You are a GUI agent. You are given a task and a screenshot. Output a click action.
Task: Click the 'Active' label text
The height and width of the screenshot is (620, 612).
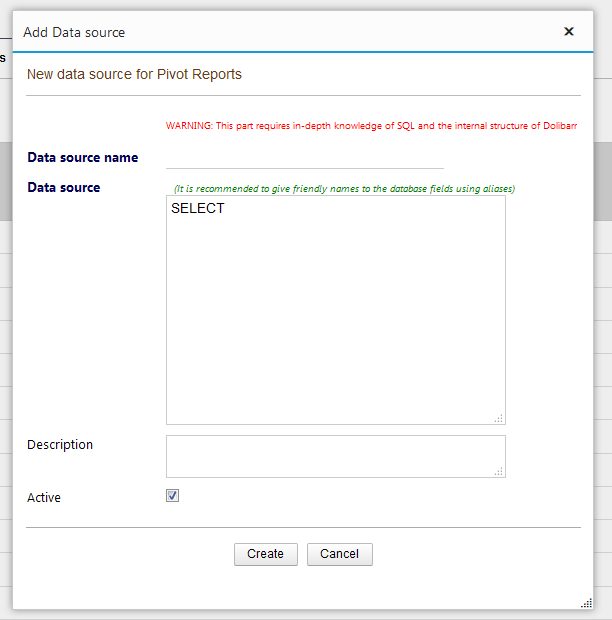tap(44, 497)
